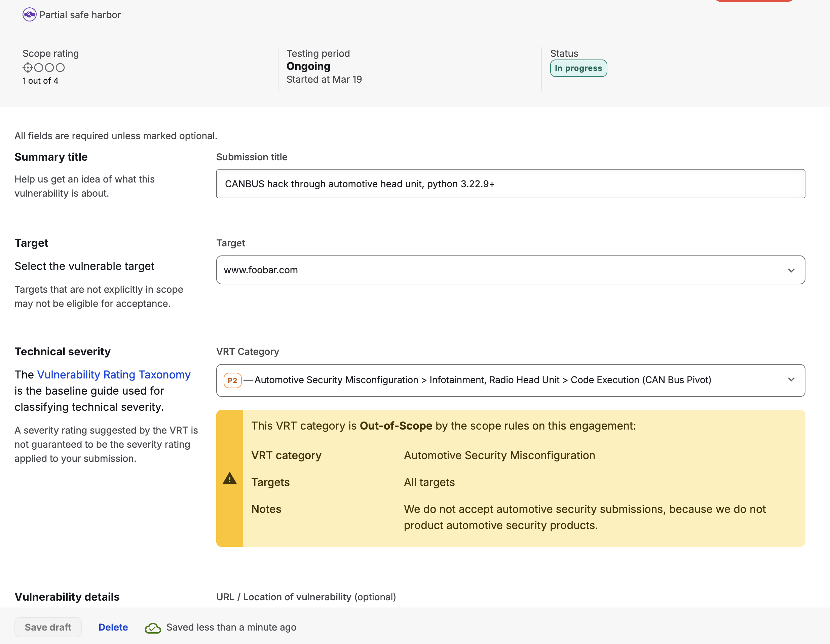The width and height of the screenshot is (830, 644).
Task: Click the Target dropdown chevron arrow
Action: 791,270
